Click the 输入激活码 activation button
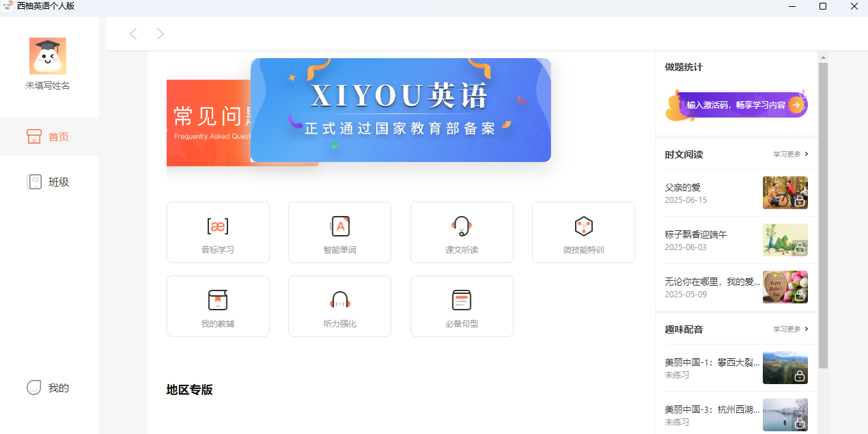 737,105
